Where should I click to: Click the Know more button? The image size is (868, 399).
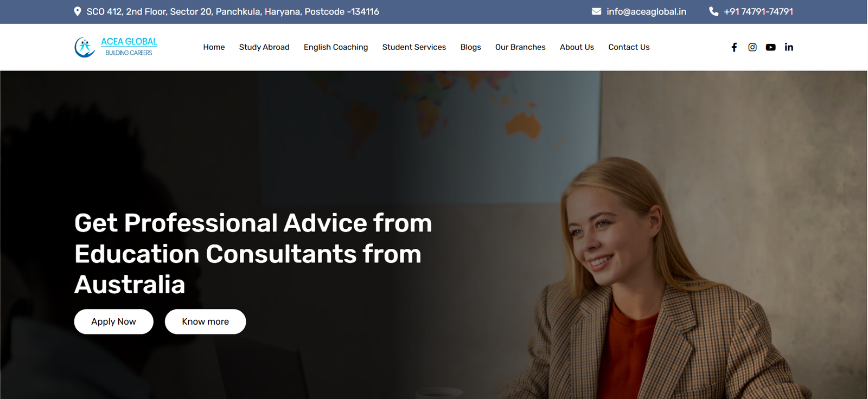[206, 321]
